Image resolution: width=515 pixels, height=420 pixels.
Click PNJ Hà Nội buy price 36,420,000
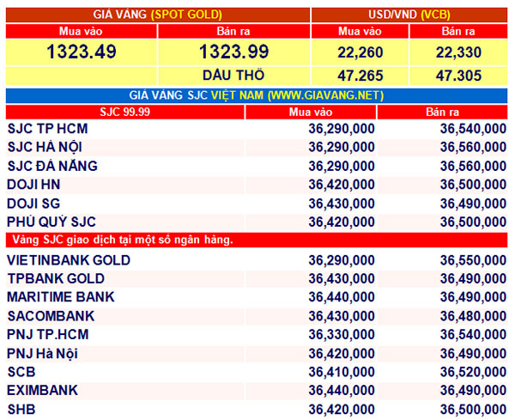[x=342, y=354]
